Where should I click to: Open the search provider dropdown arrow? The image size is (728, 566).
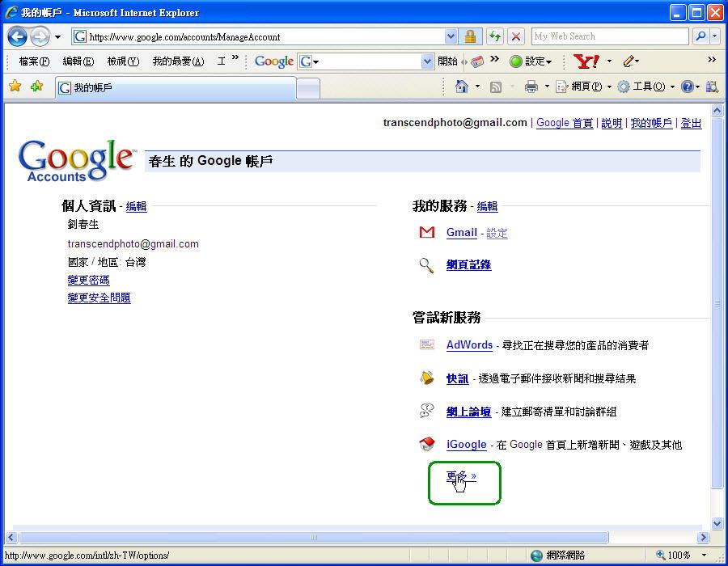tap(716, 36)
